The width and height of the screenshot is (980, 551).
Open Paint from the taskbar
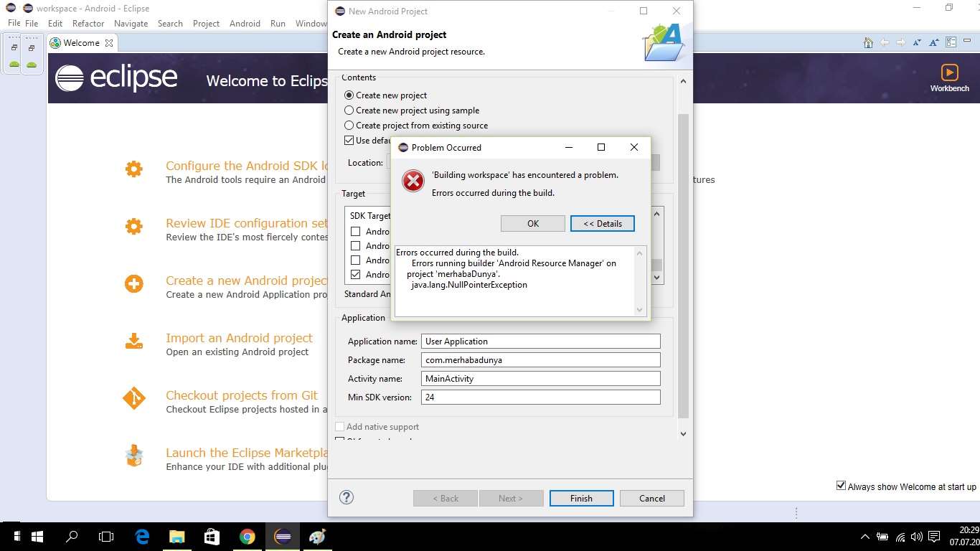click(317, 536)
